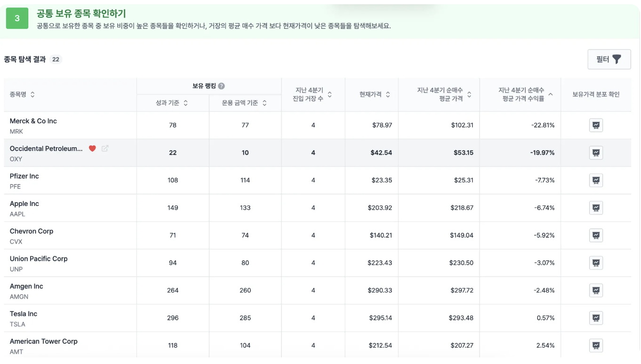
Task: Sort table by 종목명 column
Action: click(32, 95)
